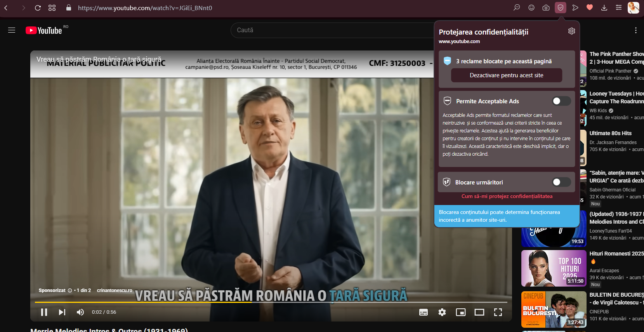The height and width of the screenshot is (332, 644).
Task: Enable Blocare urmăritori toggle
Action: click(x=561, y=182)
